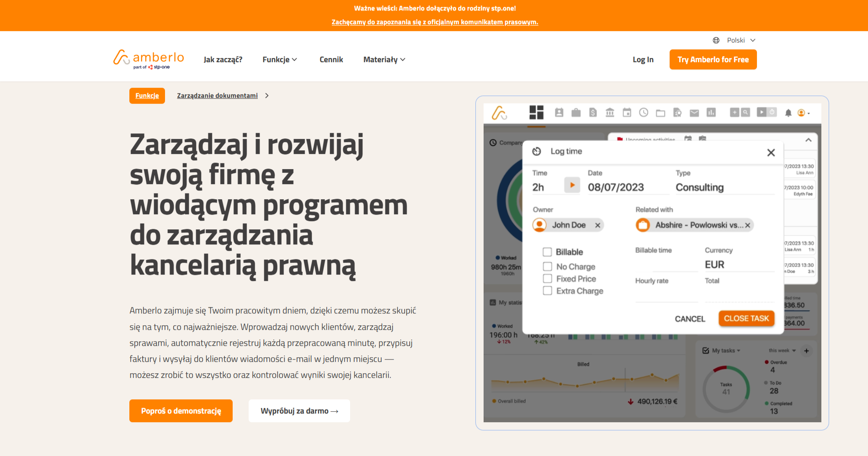Click the plus icon beside My tasks
Image resolution: width=868 pixels, height=456 pixels.
coord(807,351)
